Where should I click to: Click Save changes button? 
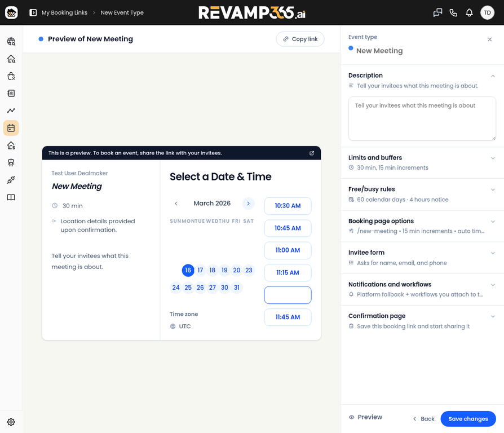[468, 418]
